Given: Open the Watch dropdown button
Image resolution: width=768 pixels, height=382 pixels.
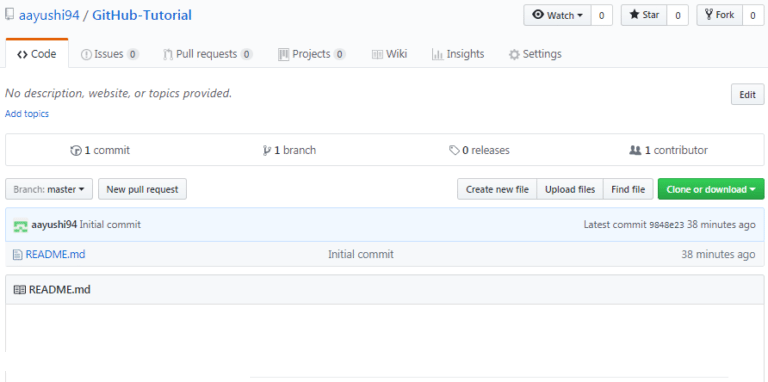Looking at the screenshot, I should [557, 15].
